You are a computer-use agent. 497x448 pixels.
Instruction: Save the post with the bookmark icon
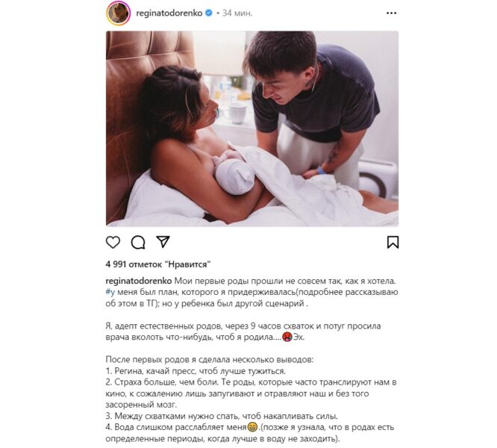click(x=393, y=242)
